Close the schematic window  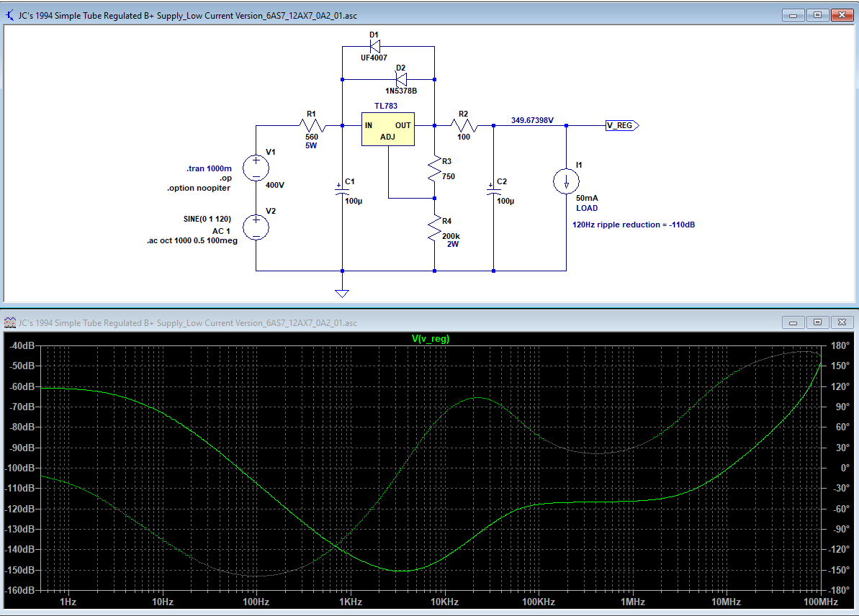842,15
